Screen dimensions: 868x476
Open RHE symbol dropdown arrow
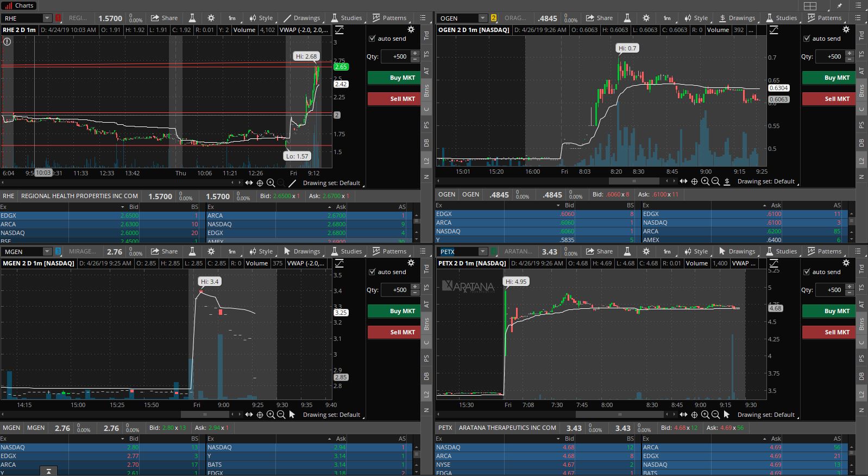pyautogui.click(x=47, y=18)
